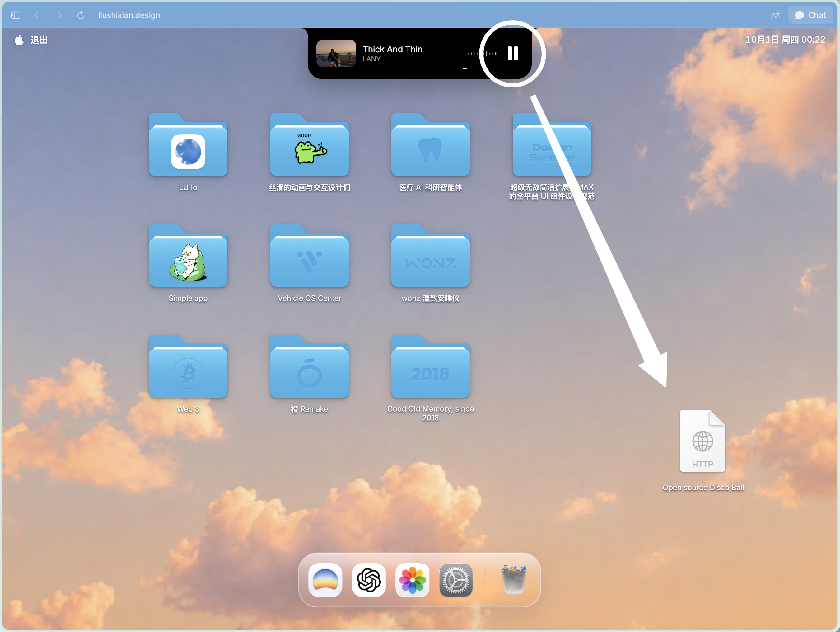The height and width of the screenshot is (632, 840).
Task: Reload the liushixian.design page
Action: coord(81,15)
